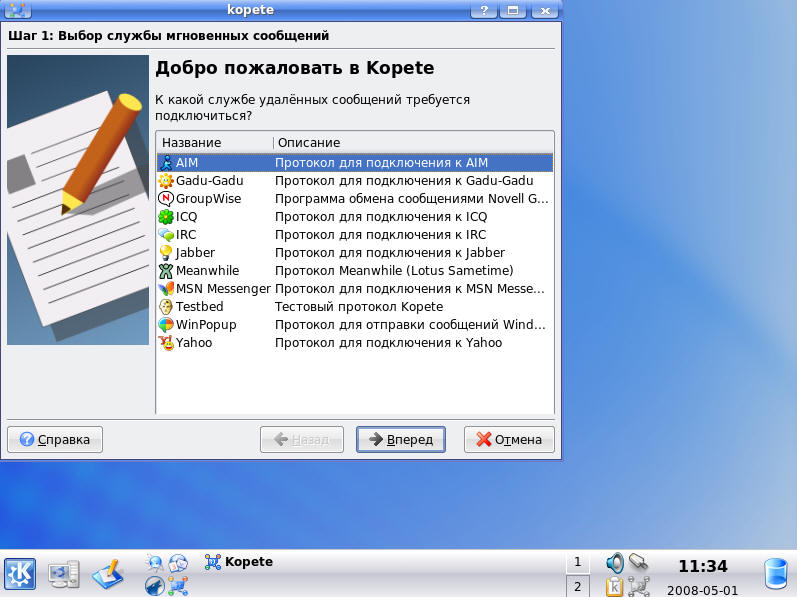This screenshot has width=797, height=597.
Task: Click the 11:34 clock
Action: [x=703, y=566]
